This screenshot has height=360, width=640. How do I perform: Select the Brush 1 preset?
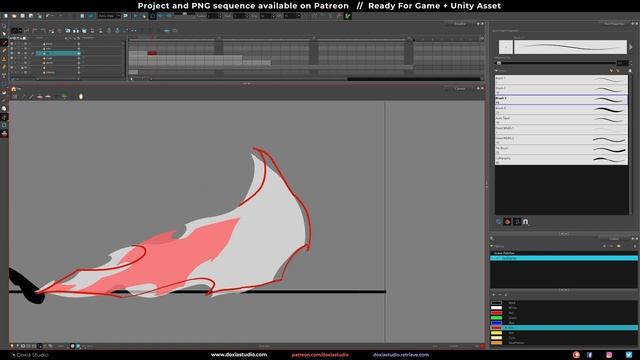coord(561,80)
